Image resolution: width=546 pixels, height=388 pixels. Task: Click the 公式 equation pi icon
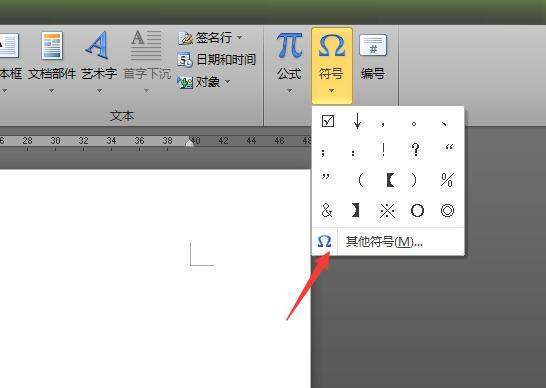(289, 45)
